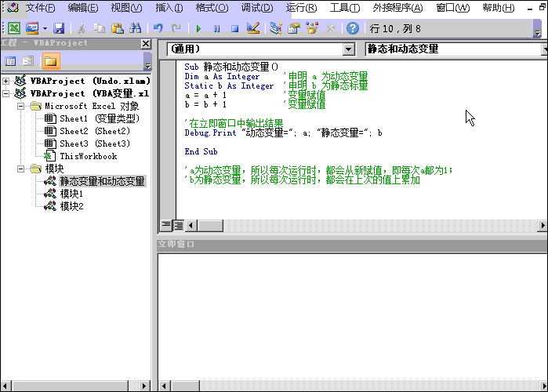
Task: Click immediate window scroll-left arrow
Action: (x=164, y=386)
